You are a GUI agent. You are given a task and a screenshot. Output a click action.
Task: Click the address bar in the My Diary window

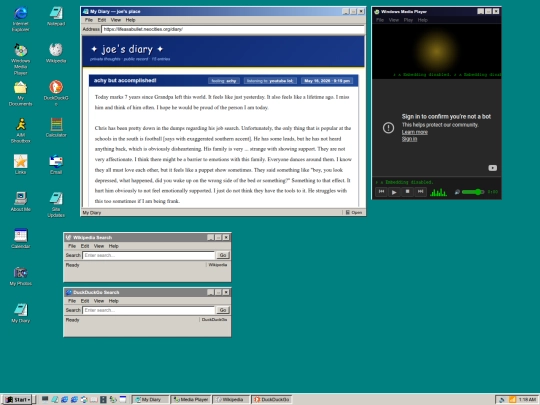pyautogui.click(x=233, y=29)
